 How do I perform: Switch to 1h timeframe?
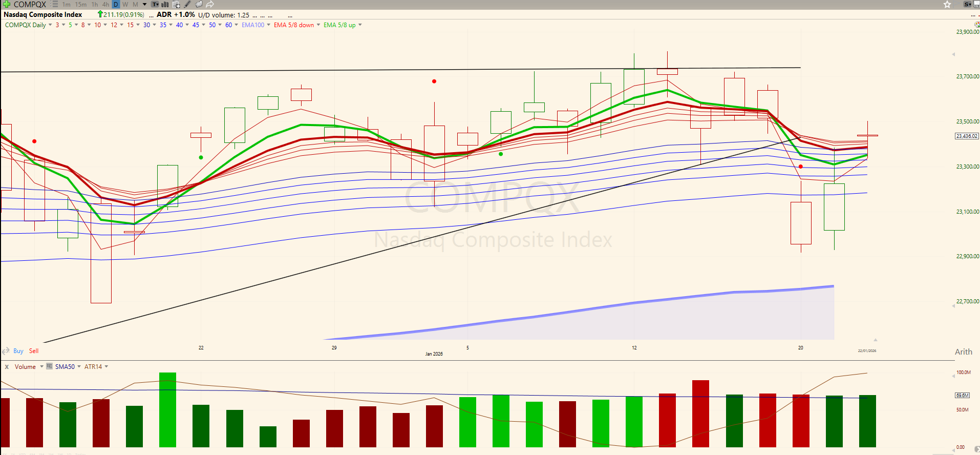click(95, 4)
